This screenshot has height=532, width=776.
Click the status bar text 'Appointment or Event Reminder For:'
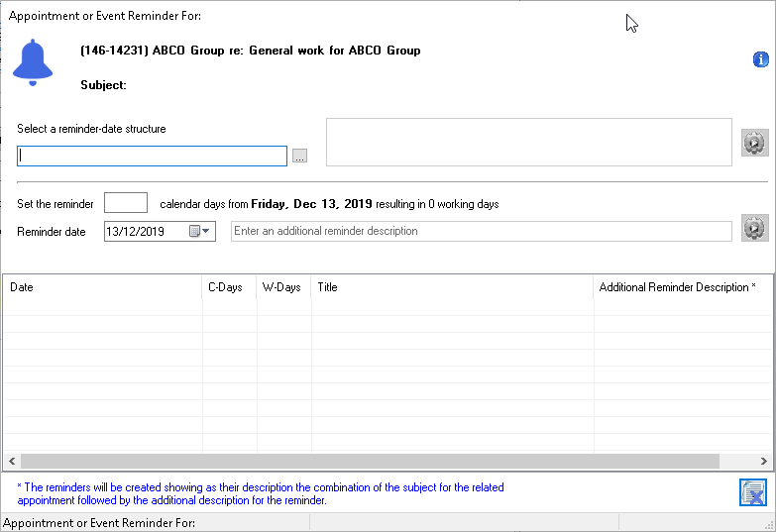point(99,523)
